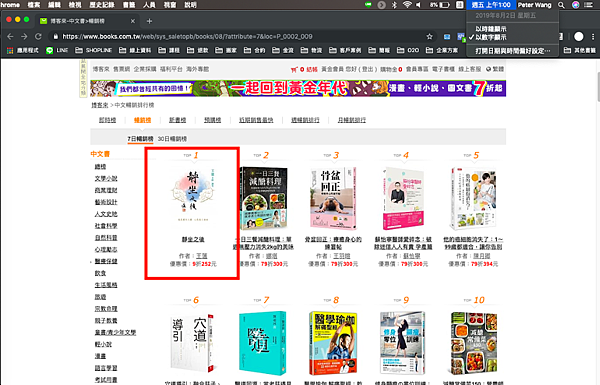Select the 30日暢銷榜 sub-tab
The image size is (600, 385).
172,139
